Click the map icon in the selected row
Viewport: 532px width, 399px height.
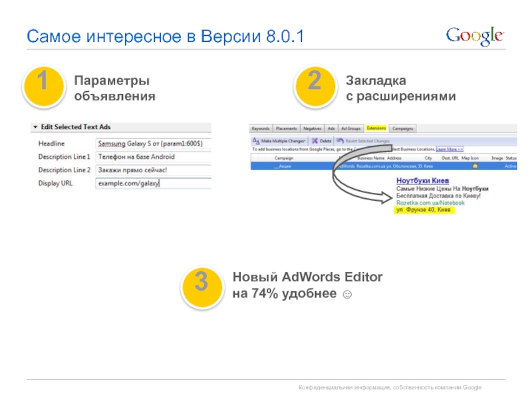click(475, 166)
